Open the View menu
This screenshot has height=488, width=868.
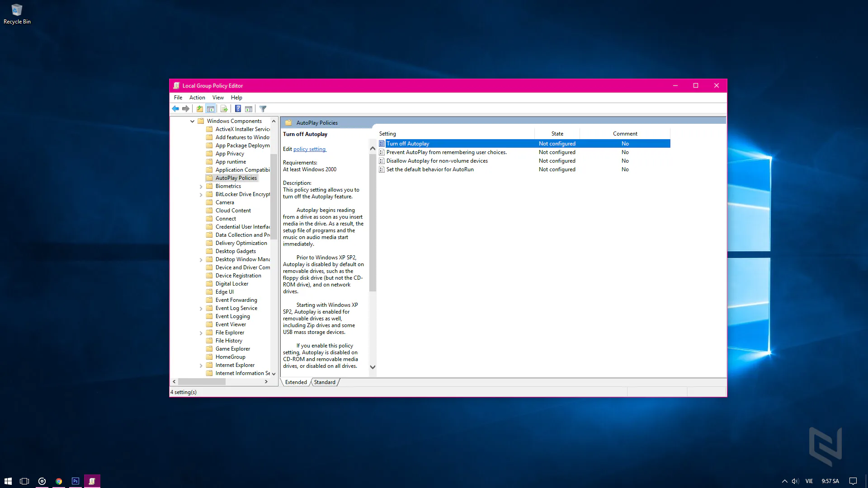(x=218, y=98)
